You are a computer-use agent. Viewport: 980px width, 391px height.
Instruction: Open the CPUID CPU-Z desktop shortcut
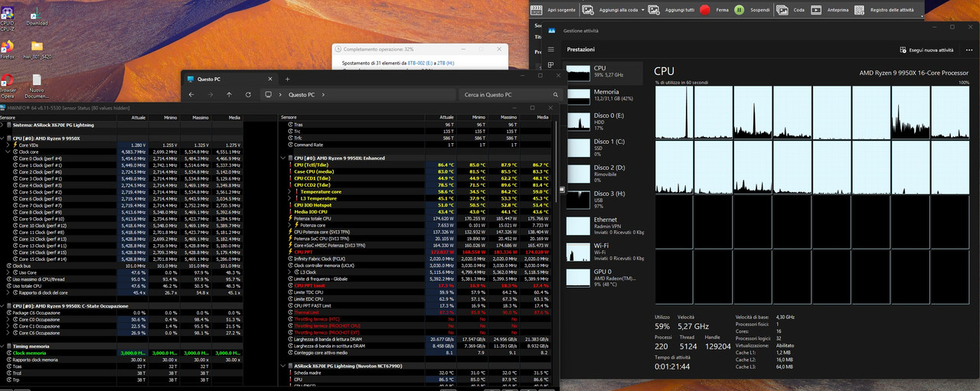pos(7,17)
